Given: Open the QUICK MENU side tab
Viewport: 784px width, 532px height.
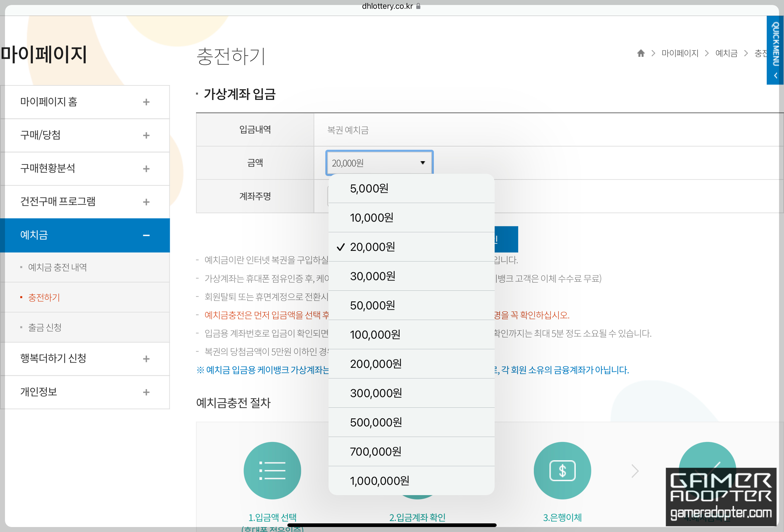Looking at the screenshot, I should tap(775, 50).
